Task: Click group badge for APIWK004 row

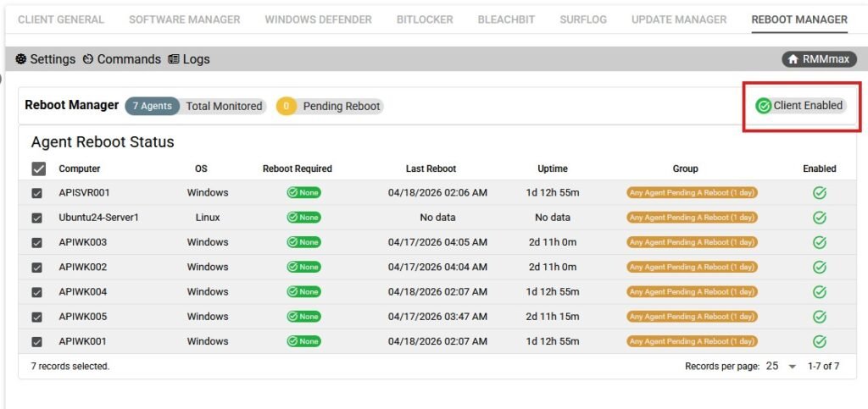Action: click(692, 292)
